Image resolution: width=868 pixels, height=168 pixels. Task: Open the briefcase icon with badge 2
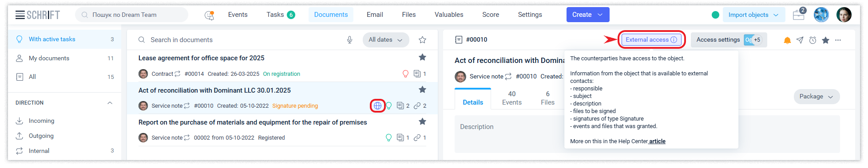click(799, 15)
